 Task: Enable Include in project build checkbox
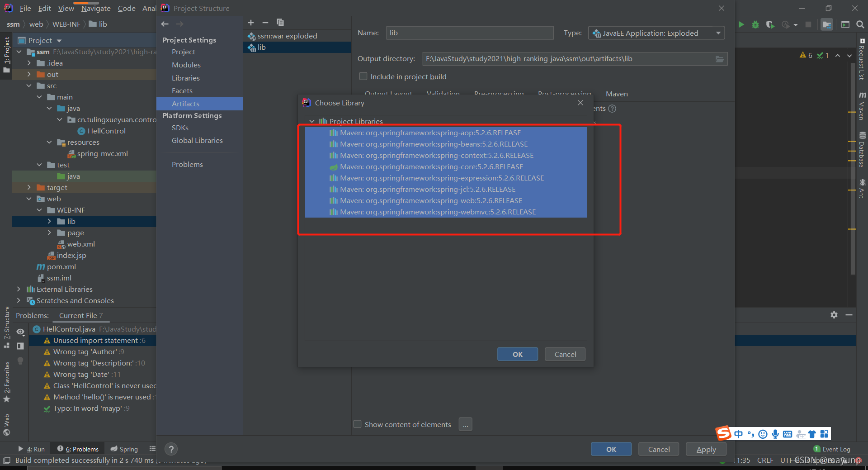coord(363,76)
